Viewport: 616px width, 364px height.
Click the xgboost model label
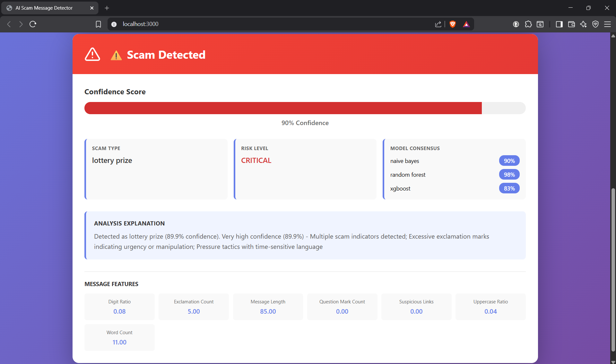pos(400,189)
